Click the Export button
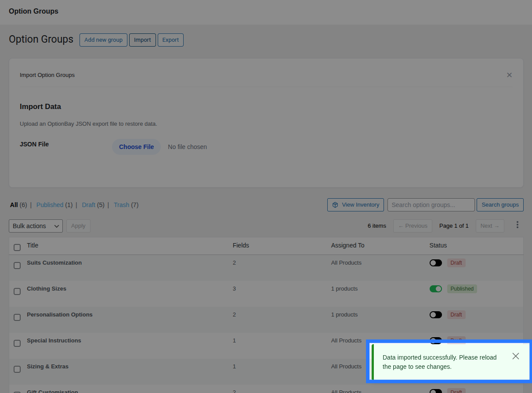Viewport: 532px width, 393px height. (x=170, y=40)
